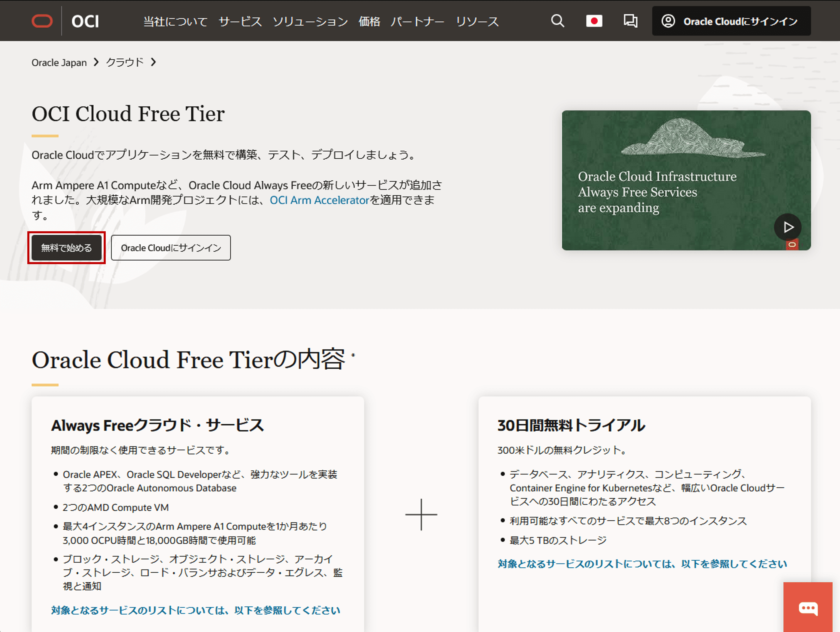Click the 2つのAMD Compute VM bullet
Image resolution: width=840 pixels, height=632 pixels.
[116, 507]
